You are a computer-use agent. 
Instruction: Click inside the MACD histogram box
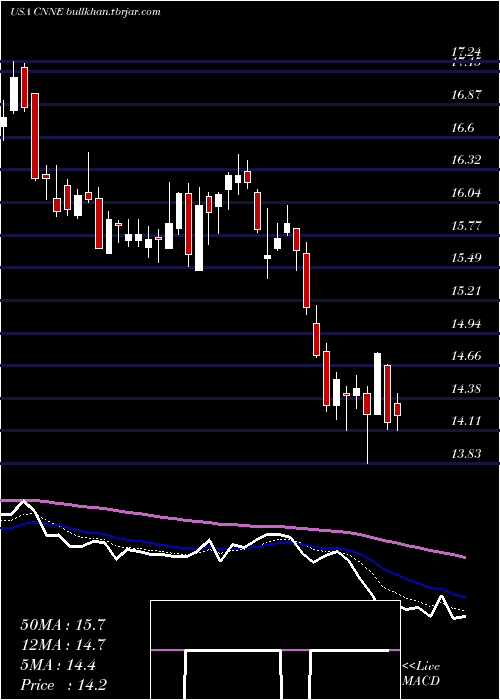tap(275, 650)
